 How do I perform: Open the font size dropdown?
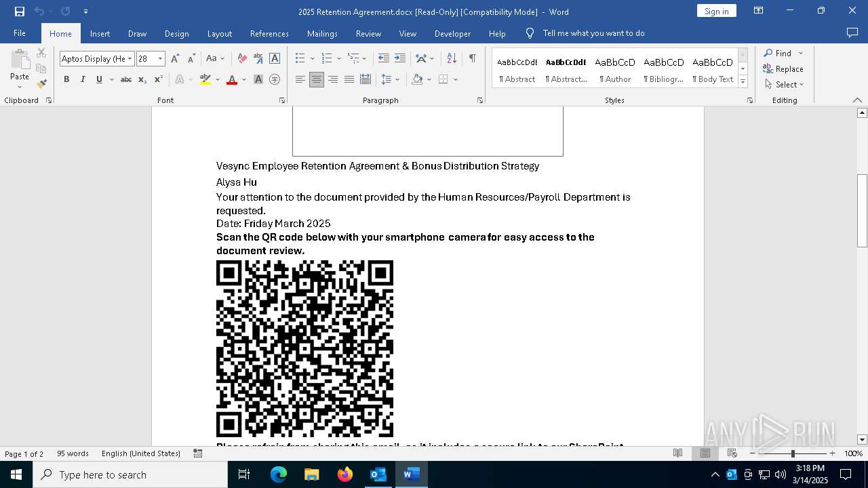coord(161,59)
